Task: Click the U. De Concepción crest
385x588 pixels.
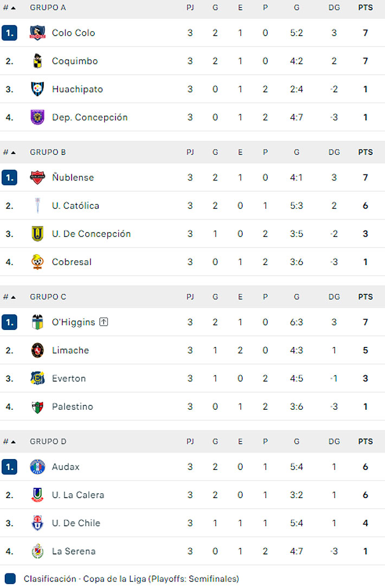Action: 37,234
